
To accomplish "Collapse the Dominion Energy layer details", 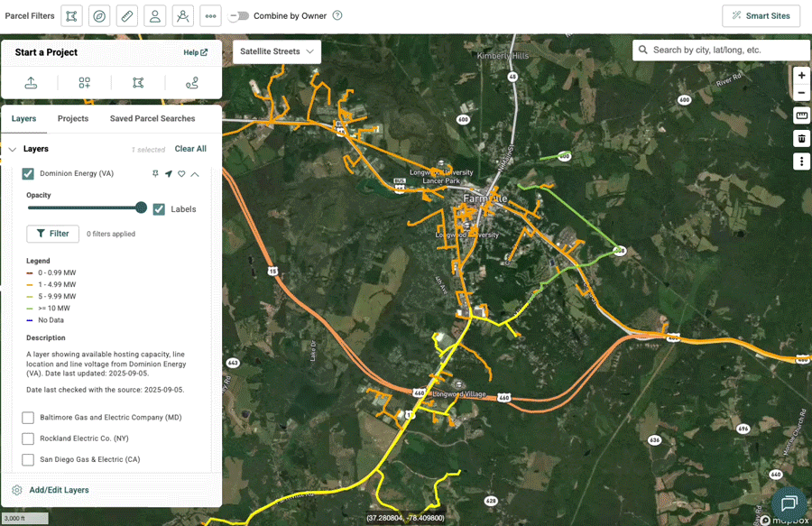I will (195, 174).
